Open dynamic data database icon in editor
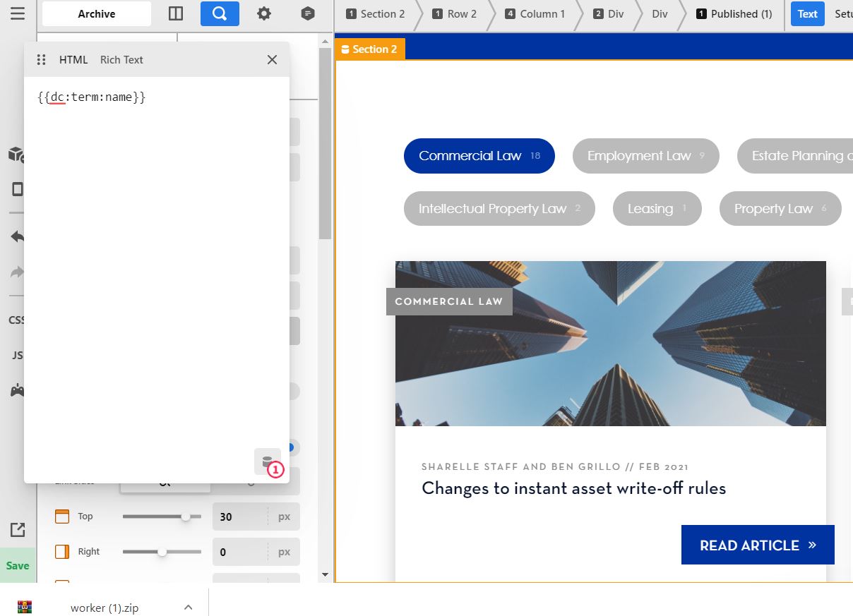853x616 pixels. tap(268, 462)
